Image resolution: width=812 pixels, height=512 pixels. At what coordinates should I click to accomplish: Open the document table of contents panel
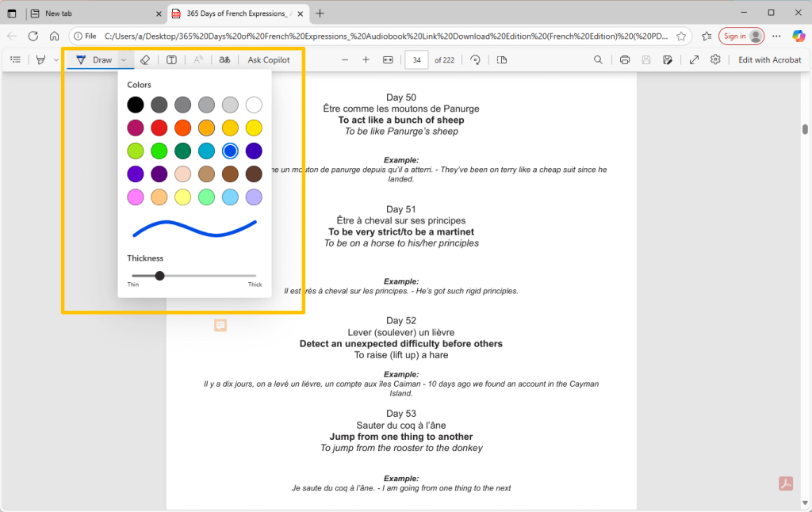tap(15, 59)
